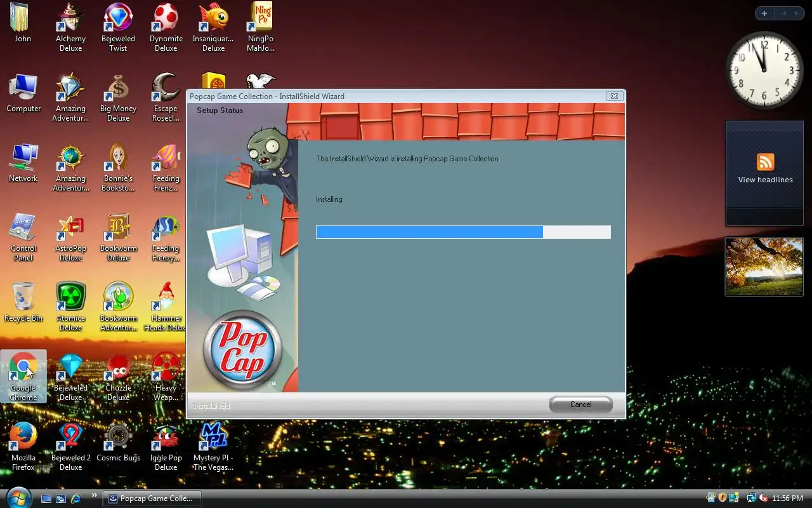Image resolution: width=812 pixels, height=508 pixels.
Task: Select the Computer desktop icon
Action: point(23,93)
